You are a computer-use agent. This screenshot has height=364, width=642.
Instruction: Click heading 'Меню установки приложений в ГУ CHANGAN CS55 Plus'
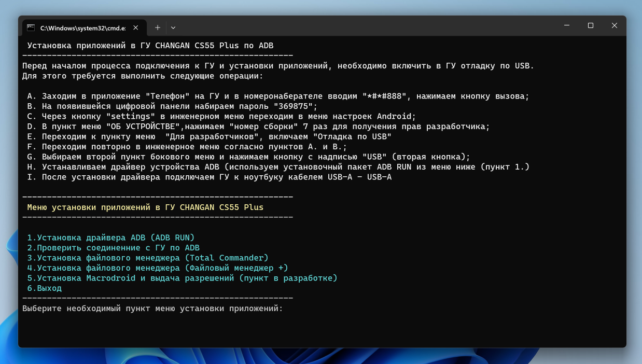pyautogui.click(x=145, y=207)
